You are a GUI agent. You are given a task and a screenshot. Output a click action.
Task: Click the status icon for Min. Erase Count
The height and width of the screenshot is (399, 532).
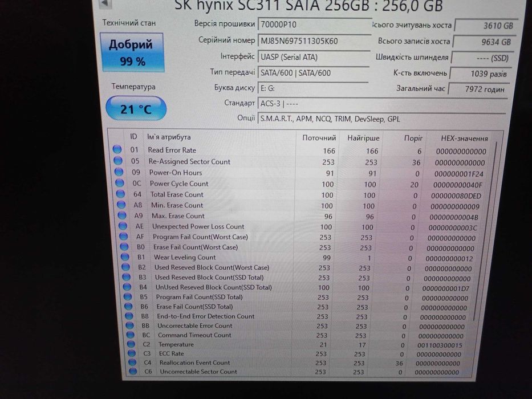point(121,205)
